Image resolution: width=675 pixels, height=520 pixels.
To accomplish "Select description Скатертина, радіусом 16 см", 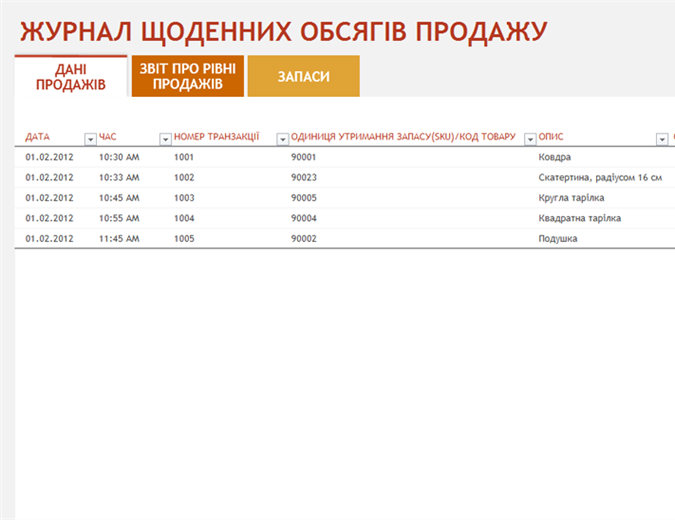I will 600,178.
